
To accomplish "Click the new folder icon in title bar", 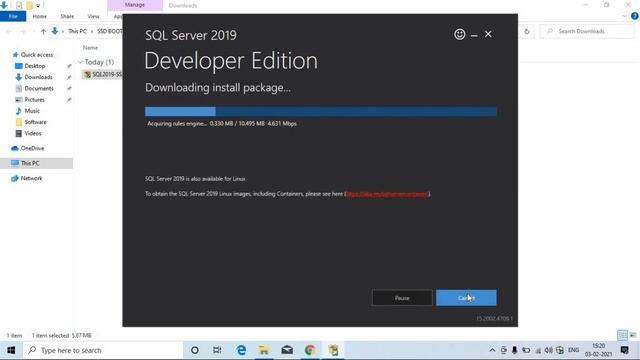I will pyautogui.click(x=29, y=5).
